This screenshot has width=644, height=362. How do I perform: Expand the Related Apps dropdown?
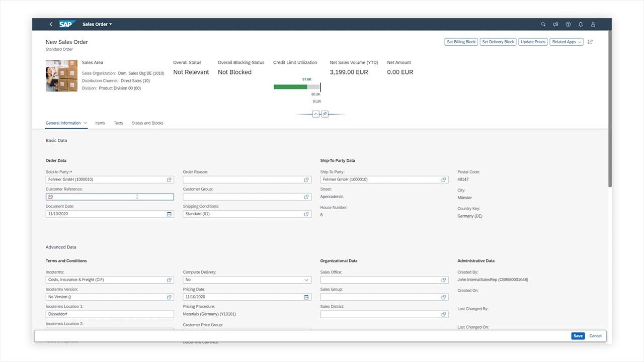click(566, 42)
